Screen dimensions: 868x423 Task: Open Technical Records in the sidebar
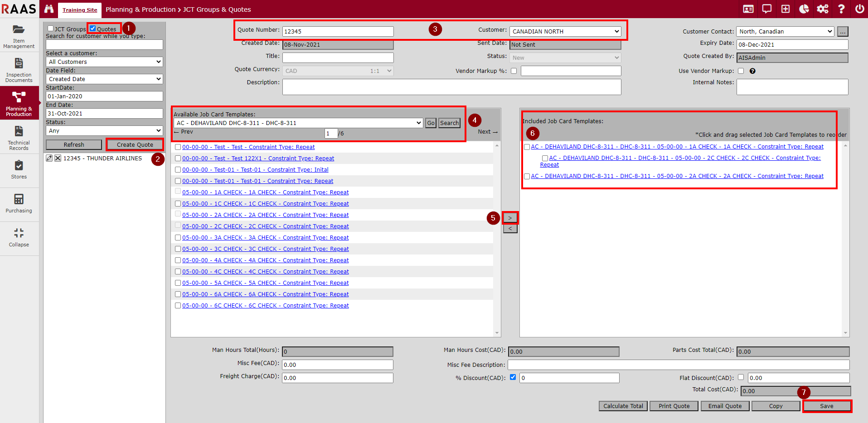(x=19, y=138)
